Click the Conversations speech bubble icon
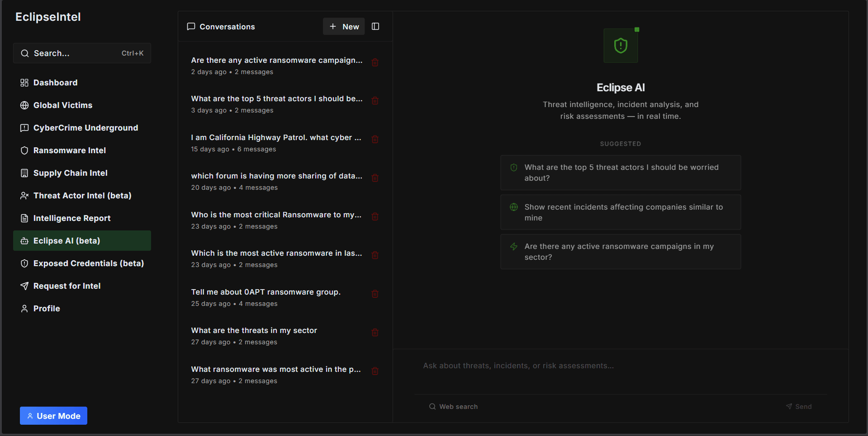868x436 pixels. [191, 26]
